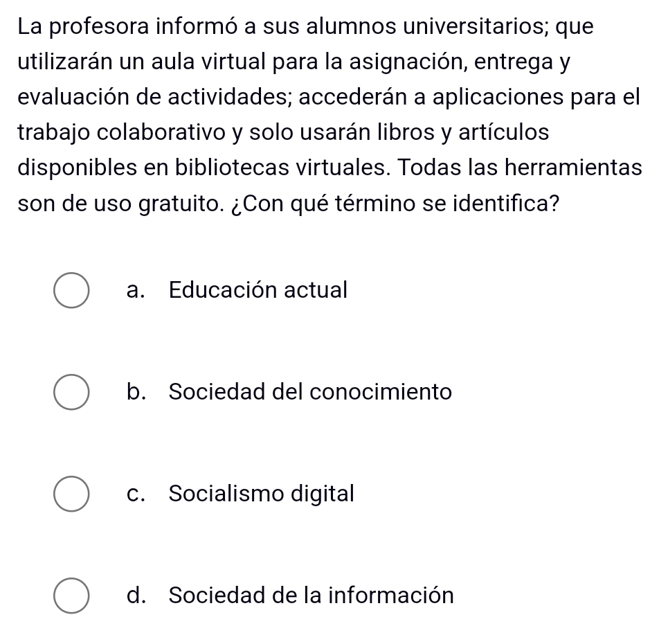Click the 'Sociedad del conocimiento' answer label
The image size is (668, 644).
[x=311, y=392]
